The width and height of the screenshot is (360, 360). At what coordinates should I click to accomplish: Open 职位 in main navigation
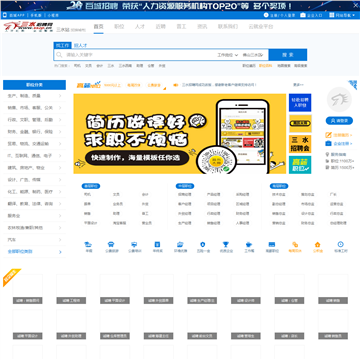pos(119,27)
